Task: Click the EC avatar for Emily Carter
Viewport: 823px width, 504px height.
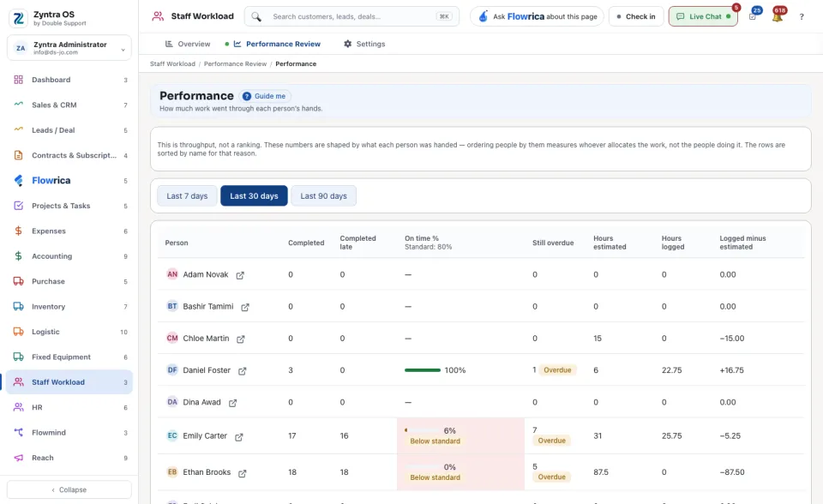Action: click(172, 435)
